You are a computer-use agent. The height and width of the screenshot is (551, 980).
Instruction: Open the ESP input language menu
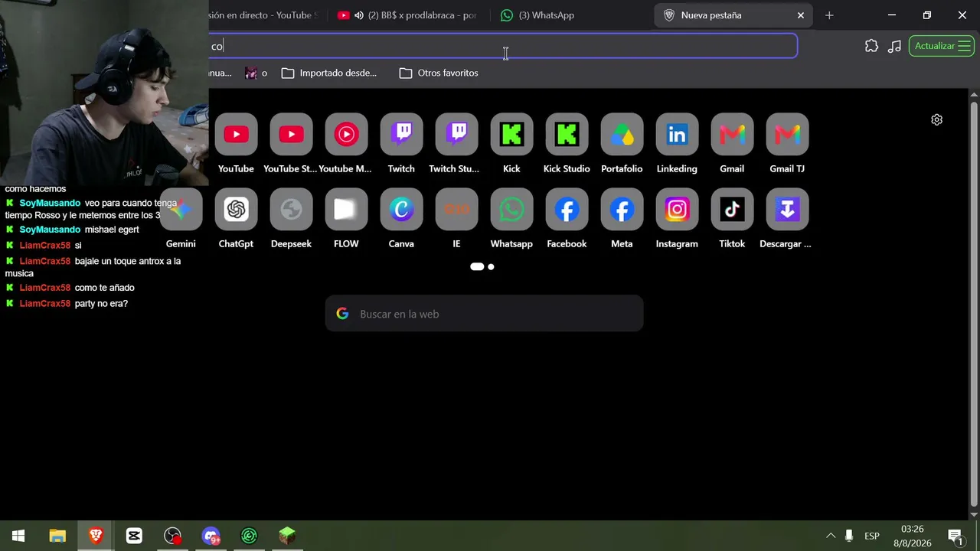(x=872, y=536)
